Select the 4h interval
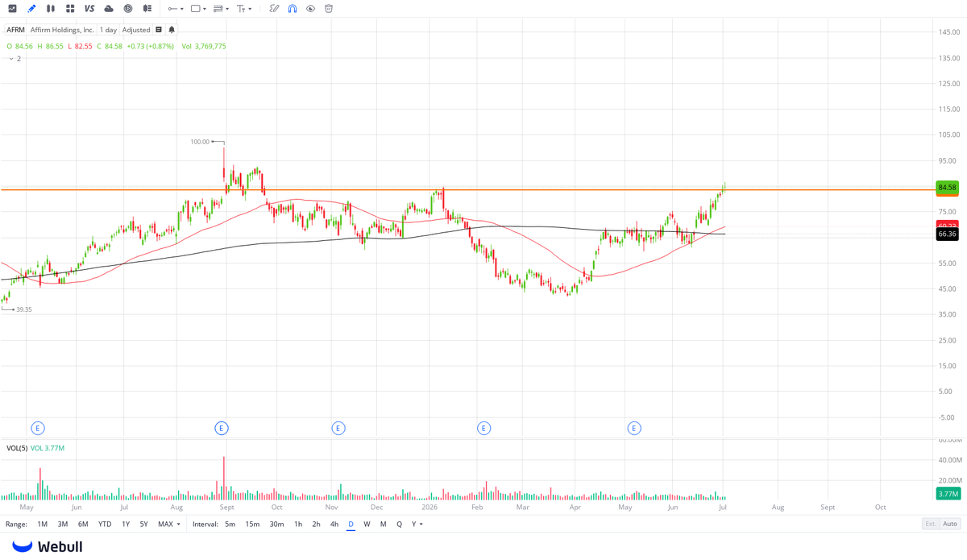Viewport: 967px width, 560px height. 334,525
